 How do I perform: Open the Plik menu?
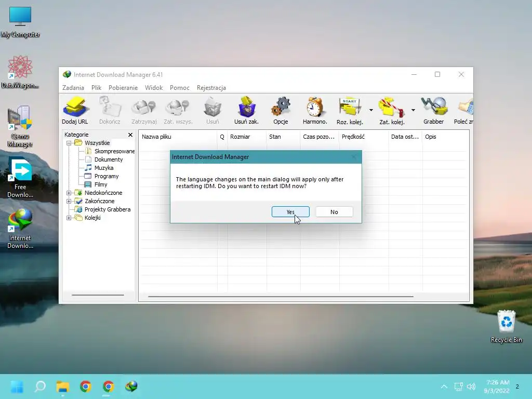96,87
